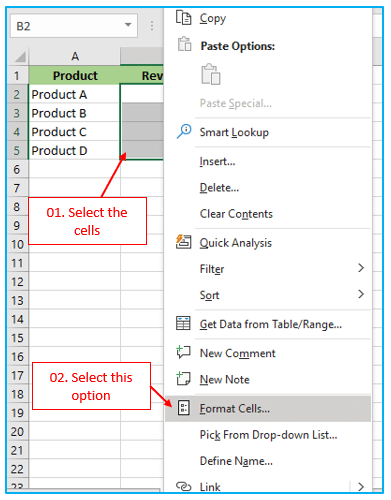
Task: Click the New Note icon
Action: point(183,379)
